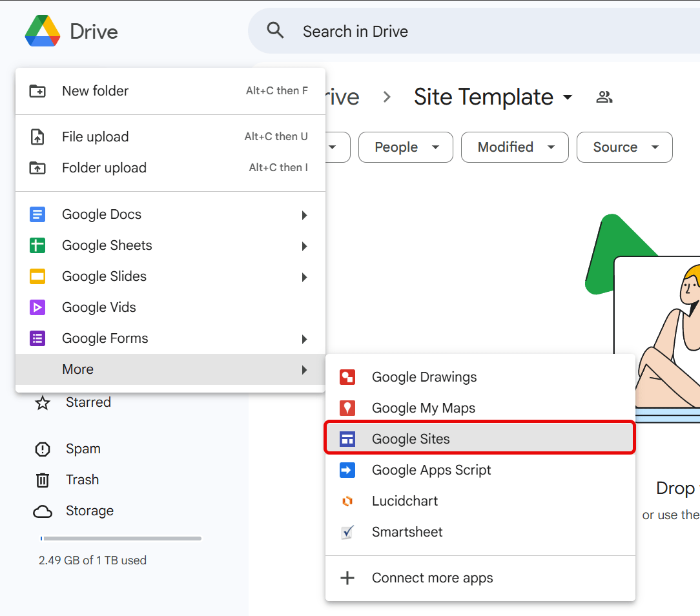
Task: Choose New folder from the menu
Action: coord(170,91)
